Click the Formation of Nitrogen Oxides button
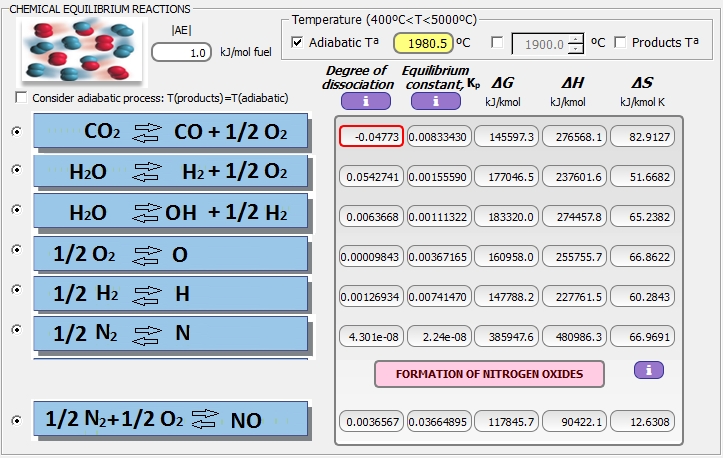723x458 pixels. tap(489, 374)
